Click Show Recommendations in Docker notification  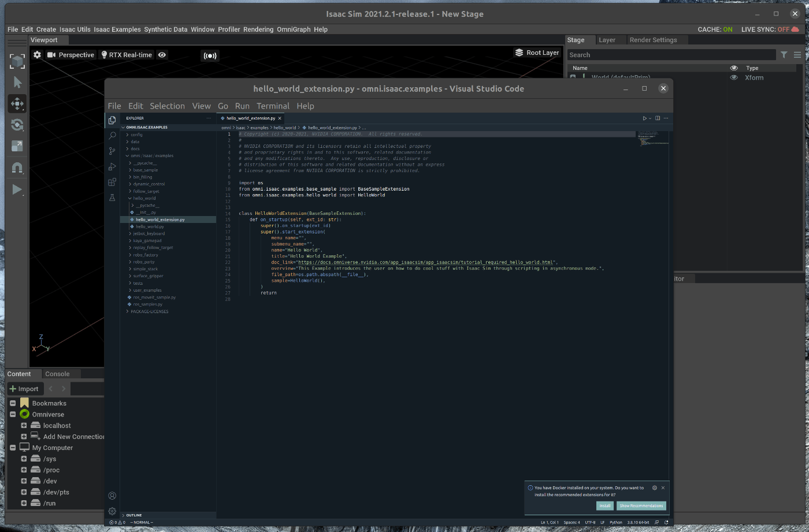coord(641,505)
